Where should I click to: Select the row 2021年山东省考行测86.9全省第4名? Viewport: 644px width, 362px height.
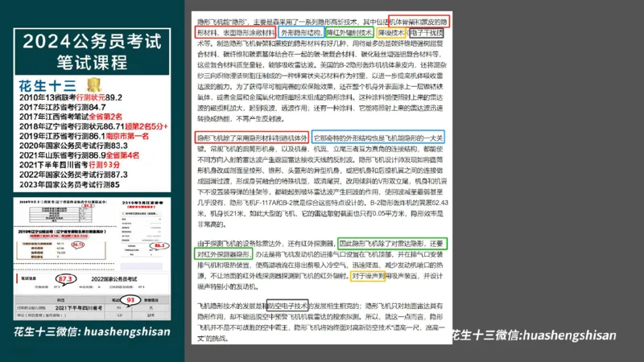coord(79,155)
